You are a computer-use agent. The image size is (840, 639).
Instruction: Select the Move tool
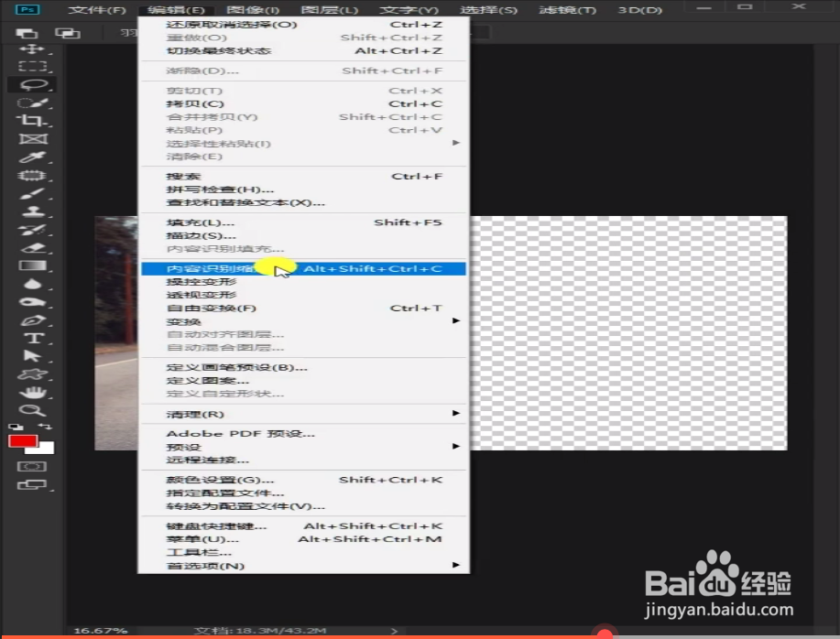[x=32, y=49]
